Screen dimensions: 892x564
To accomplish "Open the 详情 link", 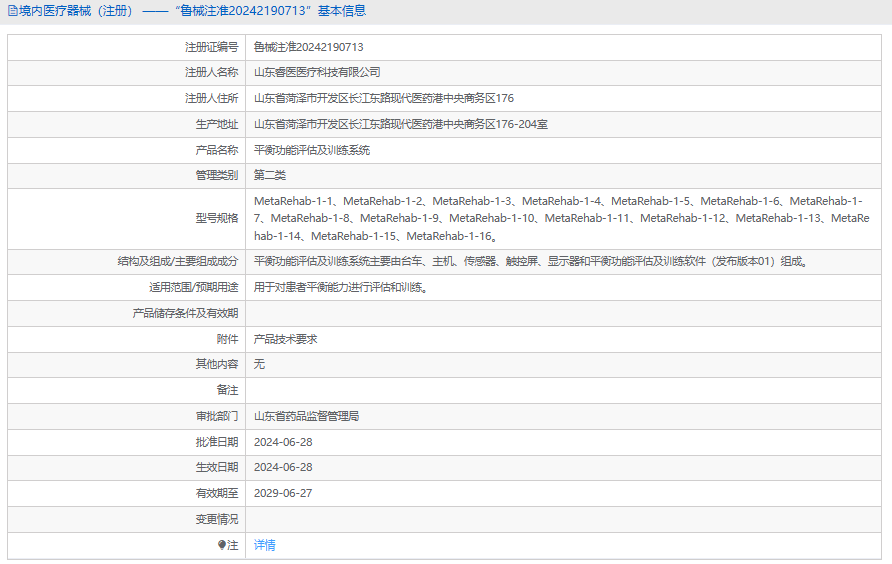I will tap(265, 545).
